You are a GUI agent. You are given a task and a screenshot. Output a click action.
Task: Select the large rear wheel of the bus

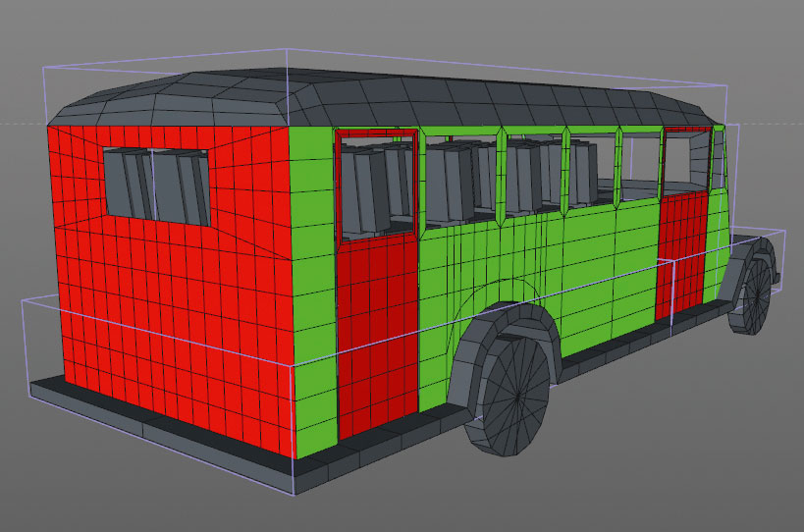(508, 394)
